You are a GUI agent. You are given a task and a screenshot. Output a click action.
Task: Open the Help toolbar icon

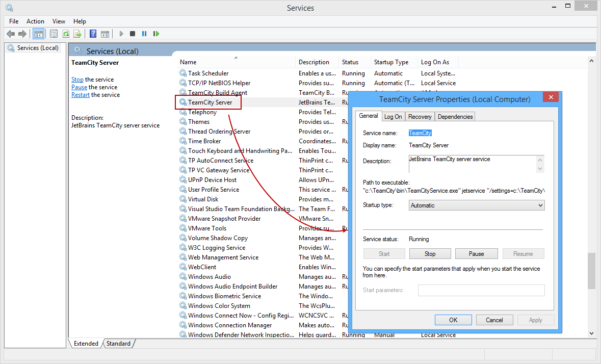[x=93, y=34]
